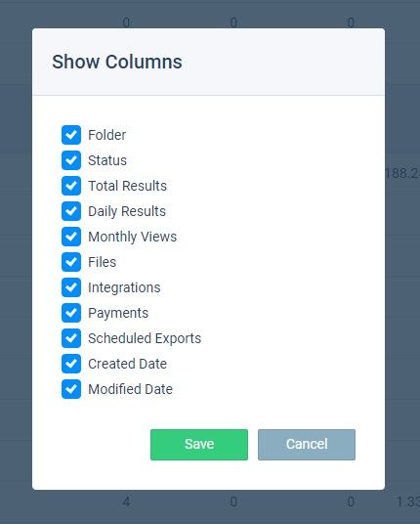Viewport: 420px width, 524px height.
Task: Click the Payments label text
Action: (118, 314)
